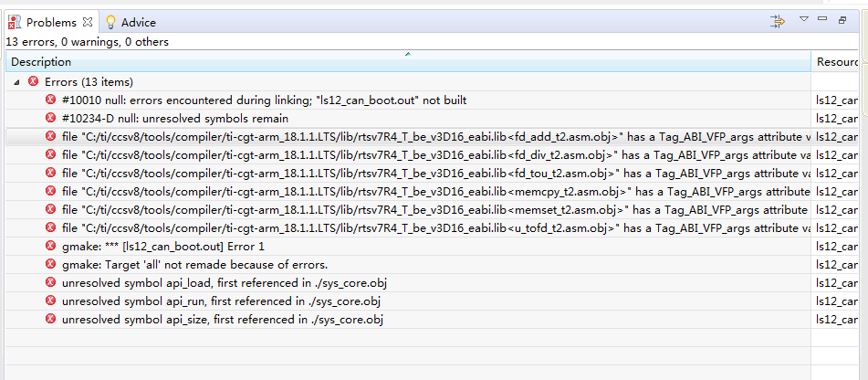
Task: Click the Resource column header
Action: coord(839,62)
